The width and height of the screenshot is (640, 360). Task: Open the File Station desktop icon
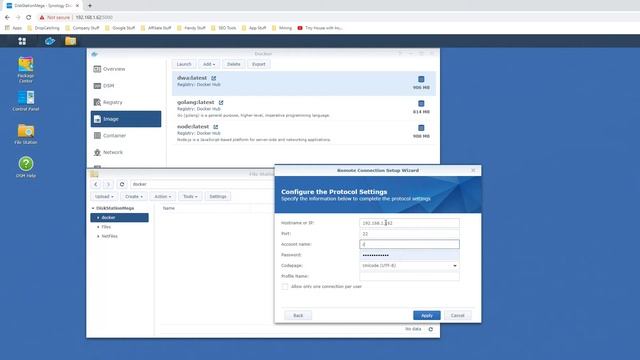[x=26, y=134]
